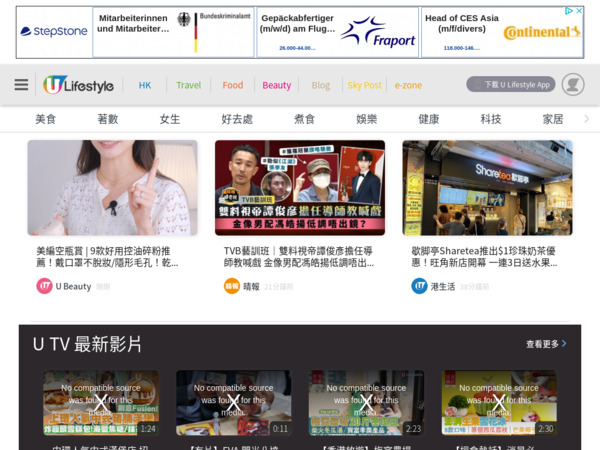Select the HK nav item
The image size is (600, 450).
(145, 85)
